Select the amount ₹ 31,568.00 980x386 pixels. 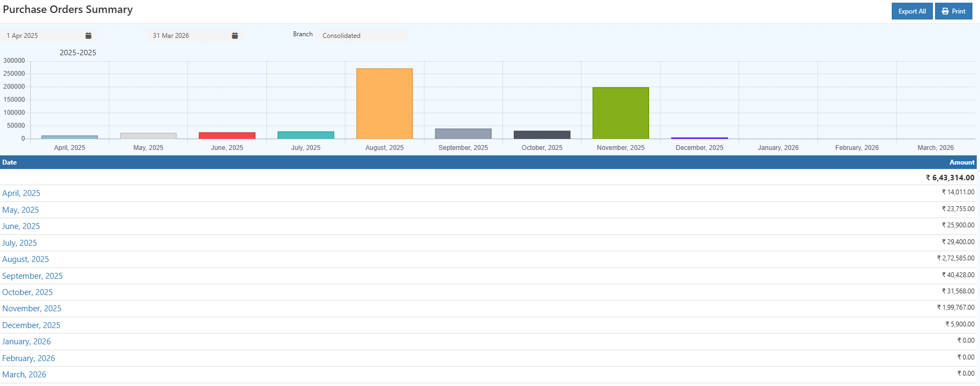[958, 291]
